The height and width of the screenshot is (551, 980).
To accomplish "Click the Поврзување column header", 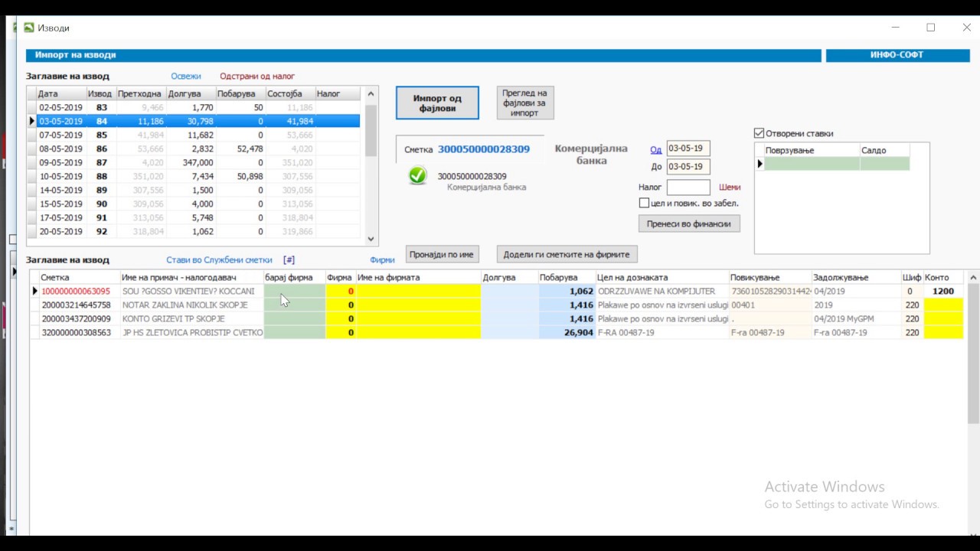I will [x=812, y=151].
